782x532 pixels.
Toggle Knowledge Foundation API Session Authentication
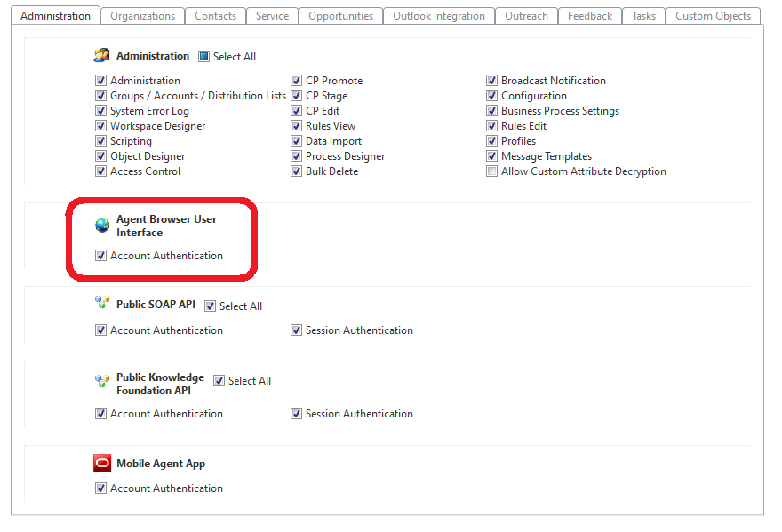(x=296, y=413)
